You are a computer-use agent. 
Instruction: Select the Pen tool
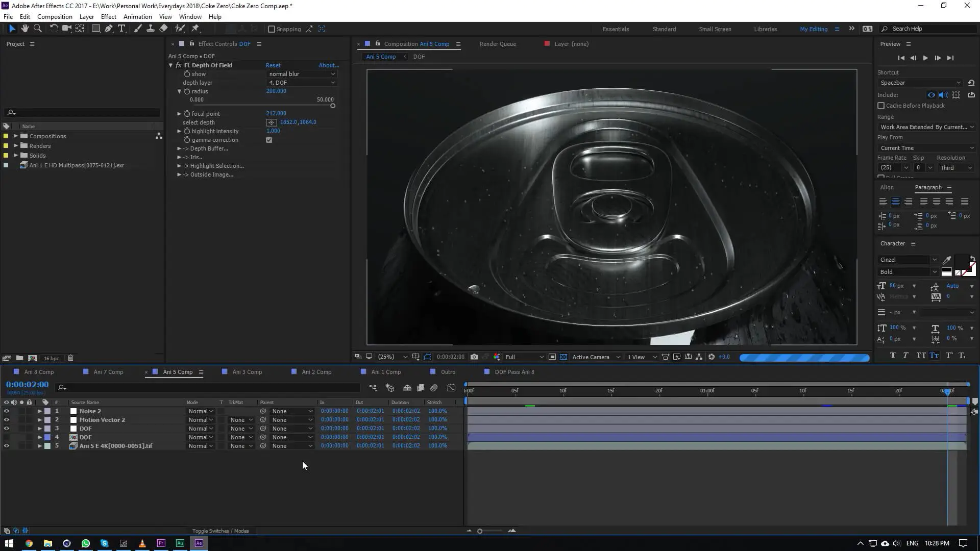click(x=109, y=29)
